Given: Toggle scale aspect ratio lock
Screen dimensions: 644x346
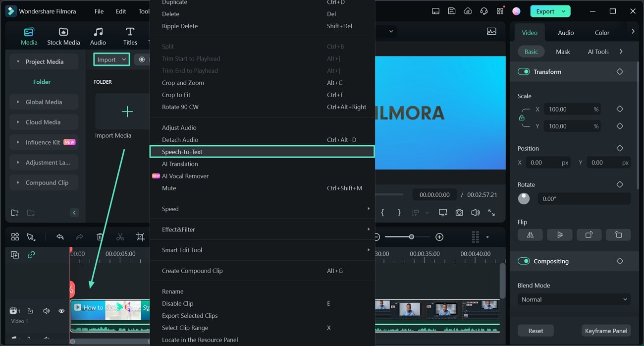Looking at the screenshot, I should (x=521, y=118).
